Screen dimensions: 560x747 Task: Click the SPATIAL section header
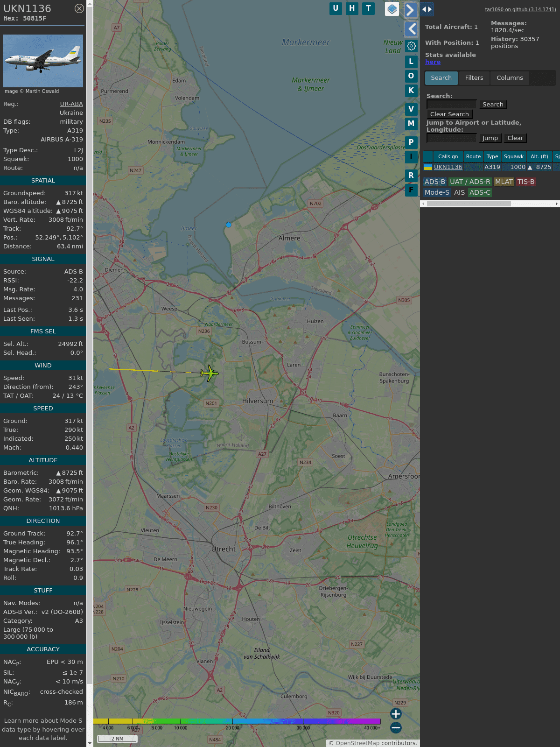43,181
